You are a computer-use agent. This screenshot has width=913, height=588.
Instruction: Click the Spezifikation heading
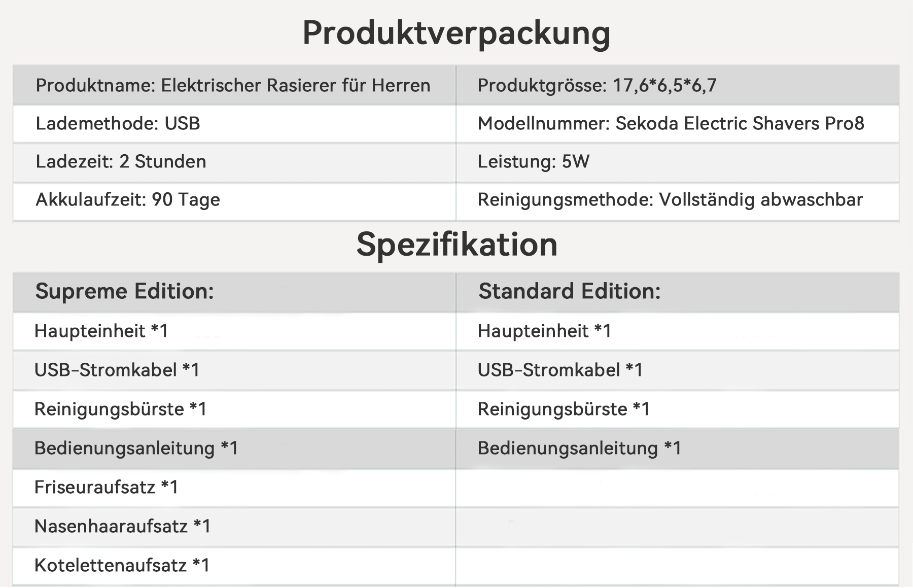point(456,245)
